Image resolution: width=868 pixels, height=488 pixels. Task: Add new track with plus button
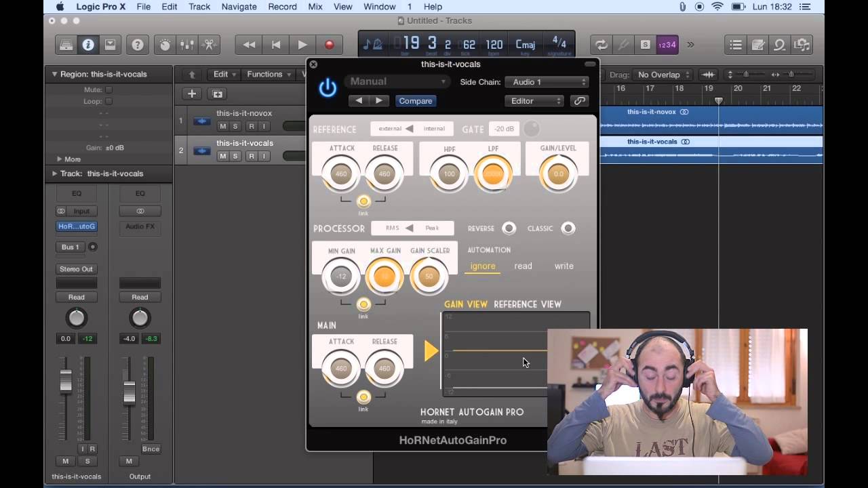pyautogui.click(x=192, y=94)
